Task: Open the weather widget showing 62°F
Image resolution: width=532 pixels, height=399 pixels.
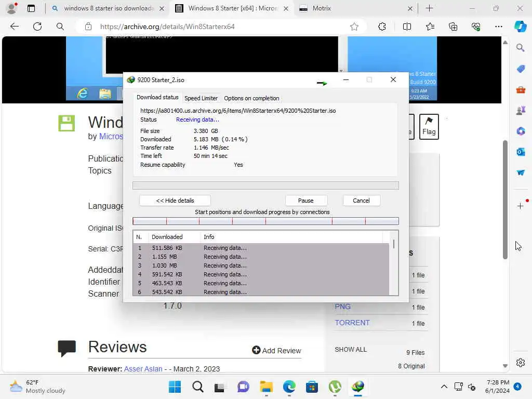Action: click(37, 387)
